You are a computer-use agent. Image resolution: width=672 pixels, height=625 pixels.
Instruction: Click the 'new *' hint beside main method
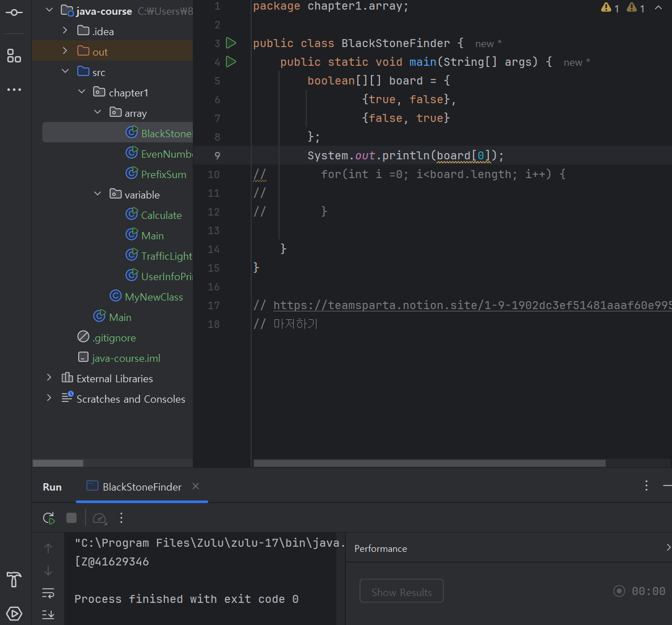[577, 62]
